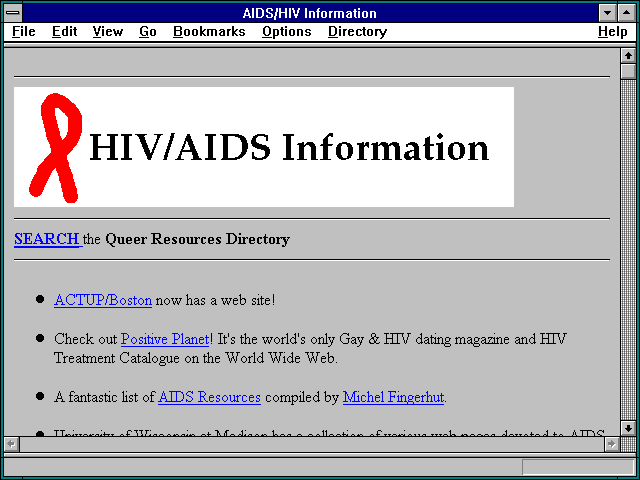Image resolution: width=640 pixels, height=480 pixels.
Task: Maximize the window with the title bar up arrow
Action: 627,13
